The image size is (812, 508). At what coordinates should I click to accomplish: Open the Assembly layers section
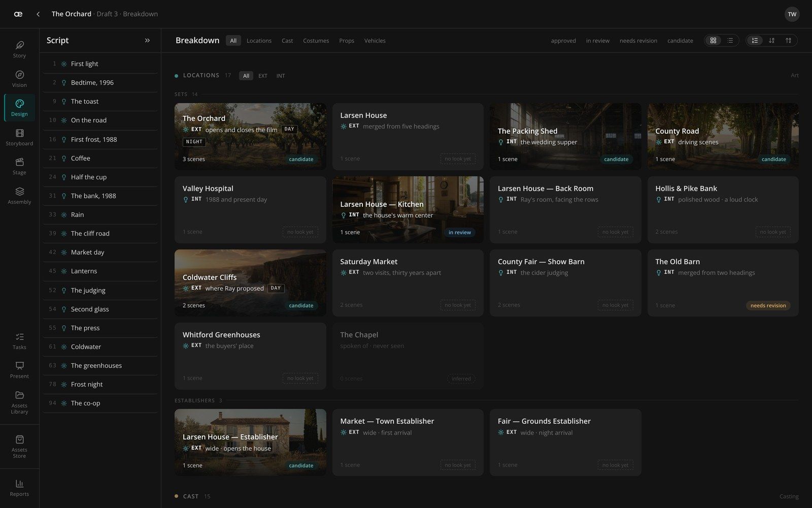(x=19, y=196)
